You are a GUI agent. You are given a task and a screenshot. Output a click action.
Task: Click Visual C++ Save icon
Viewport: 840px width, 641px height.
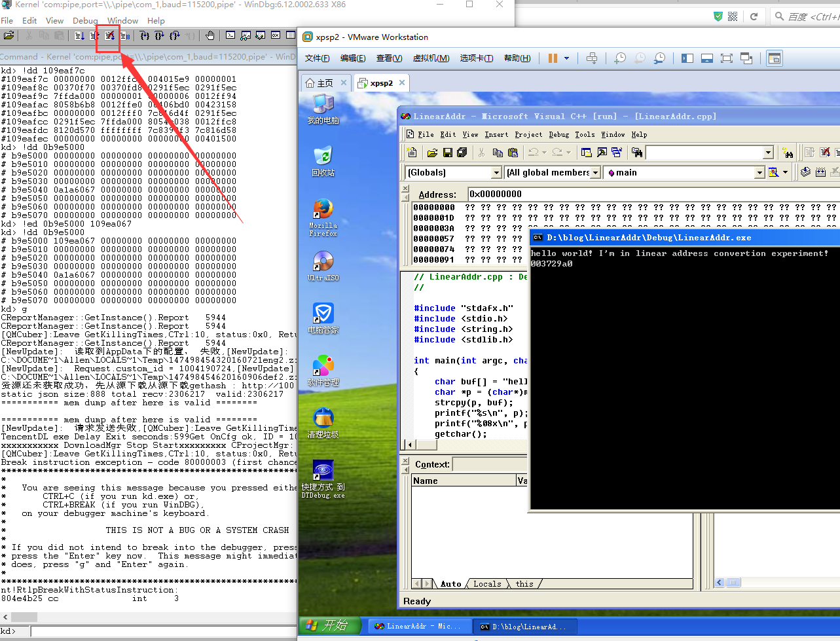tap(448, 153)
